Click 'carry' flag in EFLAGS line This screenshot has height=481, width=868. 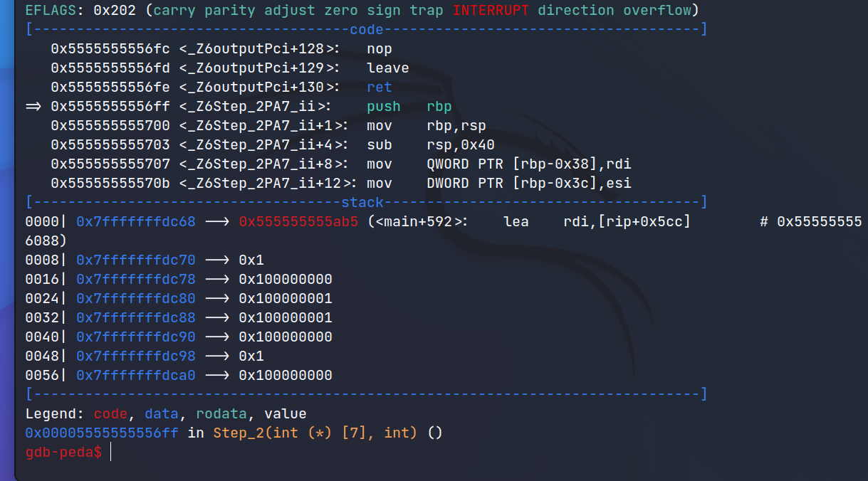(x=174, y=11)
